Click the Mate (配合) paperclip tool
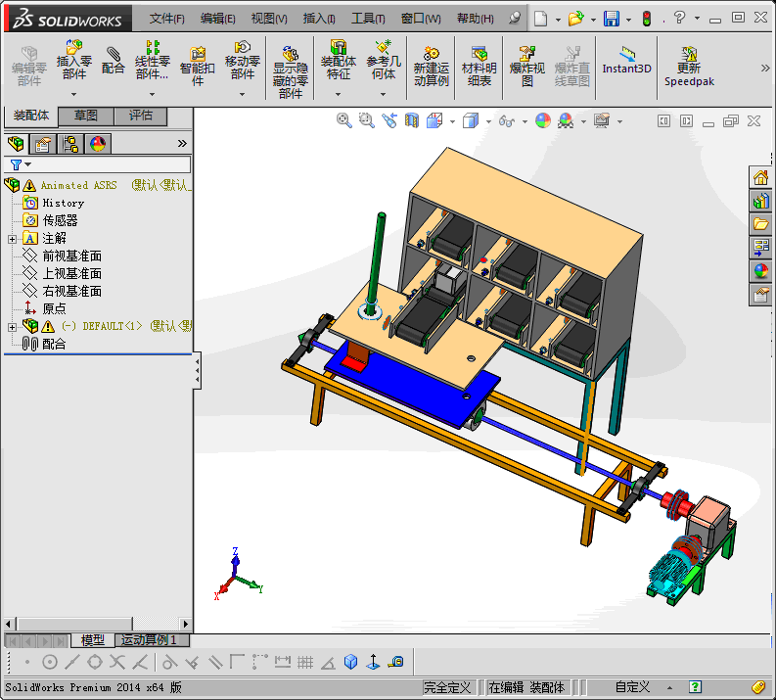Screen dimensions: 776x700 [x=113, y=61]
